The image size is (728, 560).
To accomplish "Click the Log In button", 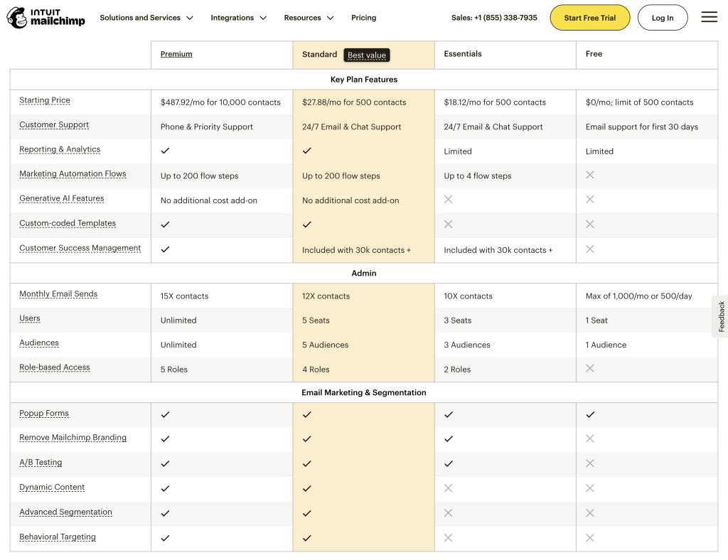I will pyautogui.click(x=663, y=17).
